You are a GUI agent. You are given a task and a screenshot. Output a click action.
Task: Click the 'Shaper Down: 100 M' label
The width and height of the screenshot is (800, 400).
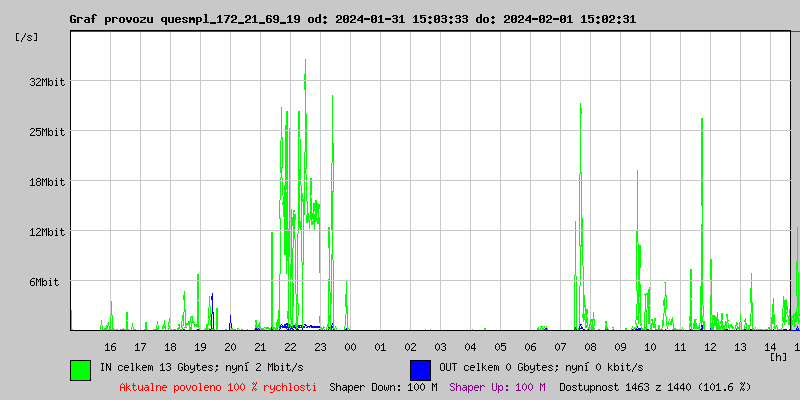tap(383, 387)
